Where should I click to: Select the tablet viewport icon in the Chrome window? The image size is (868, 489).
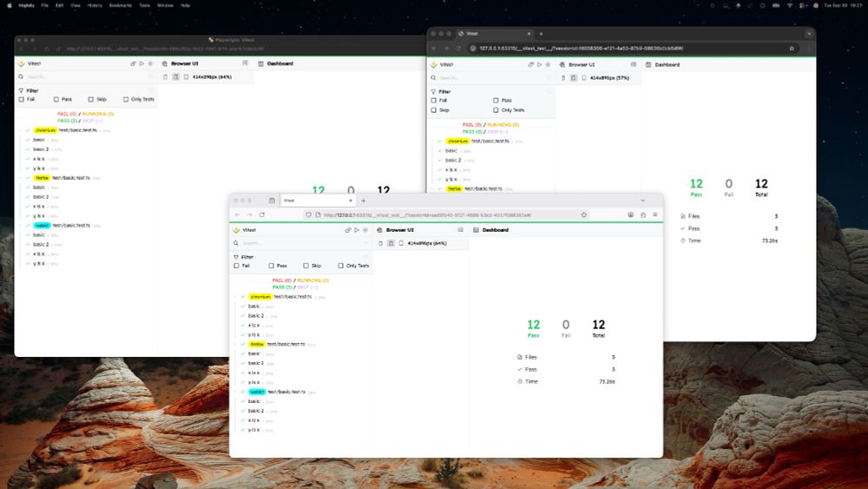point(584,78)
